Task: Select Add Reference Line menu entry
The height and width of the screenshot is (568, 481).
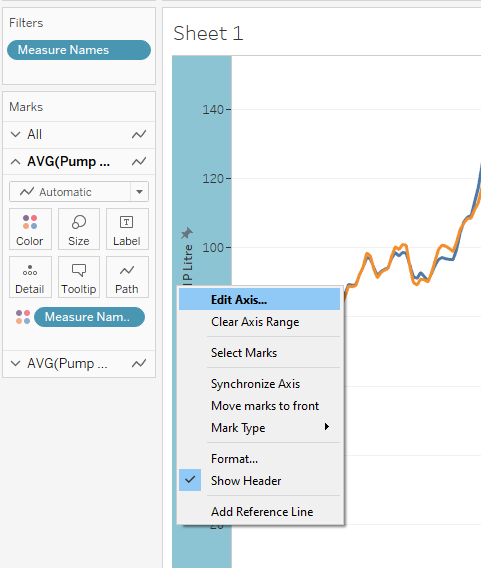Action: point(260,511)
